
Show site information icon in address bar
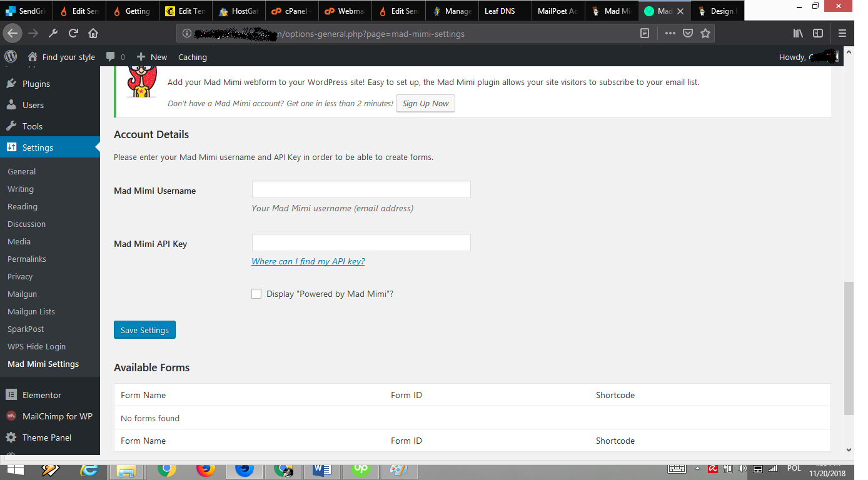pos(186,34)
